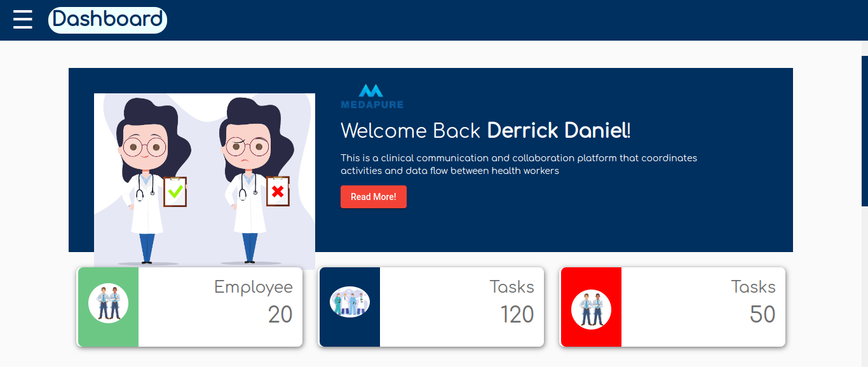Image resolution: width=868 pixels, height=367 pixels.
Task: Select the Tasks count 50
Action: 763,314
